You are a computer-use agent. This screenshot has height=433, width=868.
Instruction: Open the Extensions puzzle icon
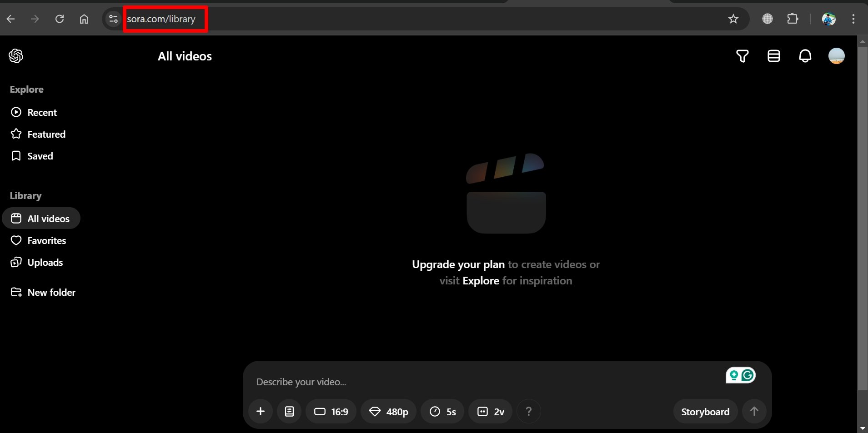click(793, 19)
